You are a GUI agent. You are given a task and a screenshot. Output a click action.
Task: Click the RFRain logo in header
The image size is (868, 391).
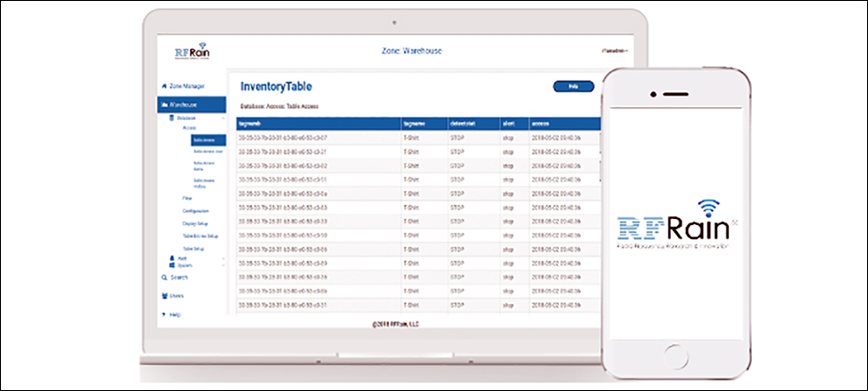tap(192, 52)
